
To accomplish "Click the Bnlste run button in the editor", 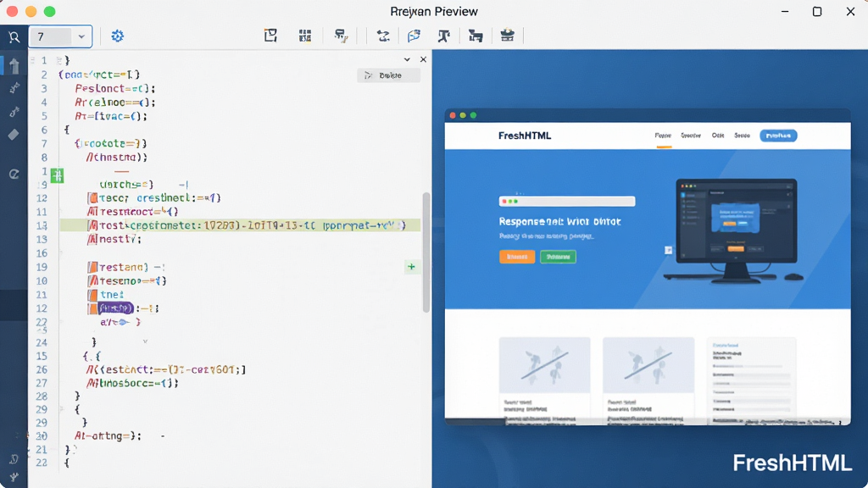I will click(x=388, y=75).
